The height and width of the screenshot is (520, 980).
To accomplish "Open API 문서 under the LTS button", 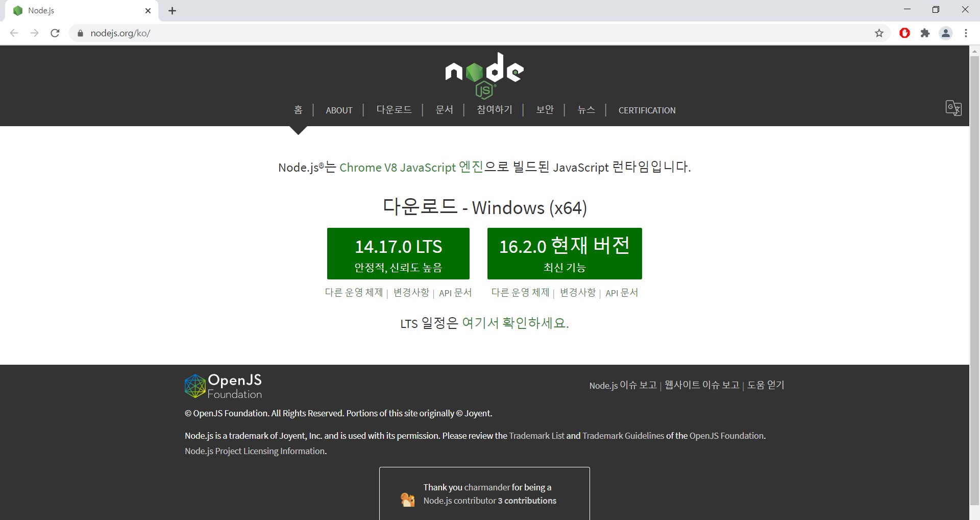I will pos(455,293).
